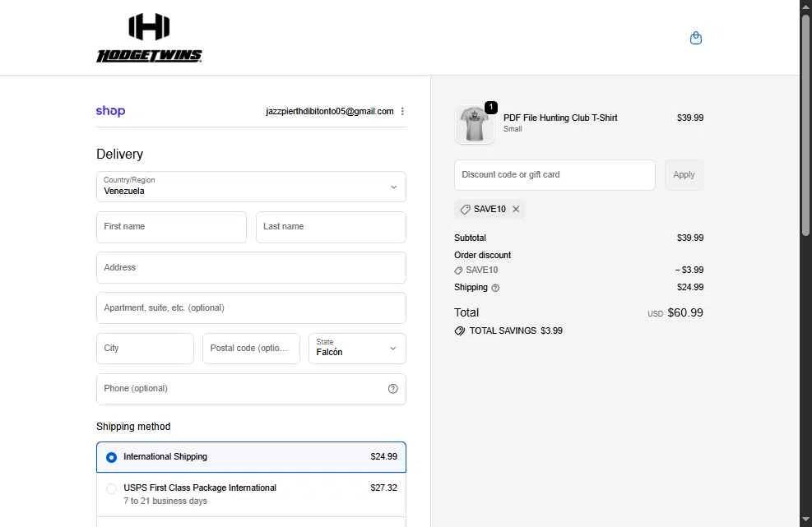Remove the SAVE10 discount code
The width and height of the screenshot is (812, 527).
tap(516, 209)
